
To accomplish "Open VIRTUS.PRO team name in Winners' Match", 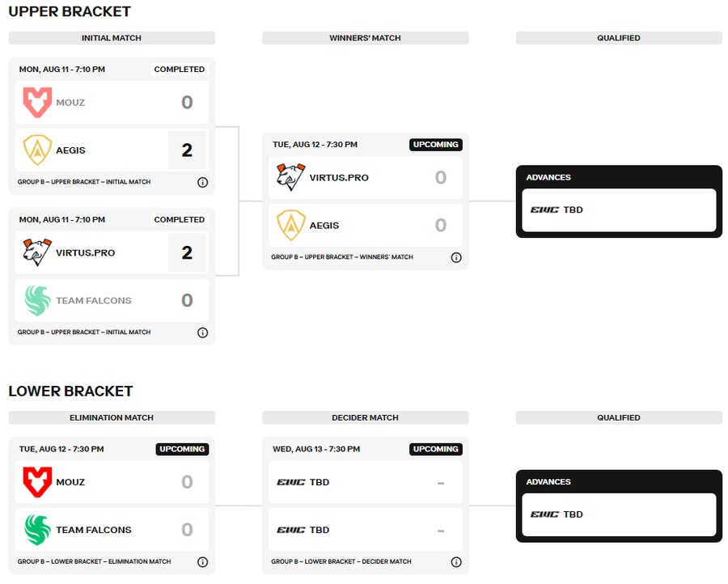I will click(x=339, y=178).
